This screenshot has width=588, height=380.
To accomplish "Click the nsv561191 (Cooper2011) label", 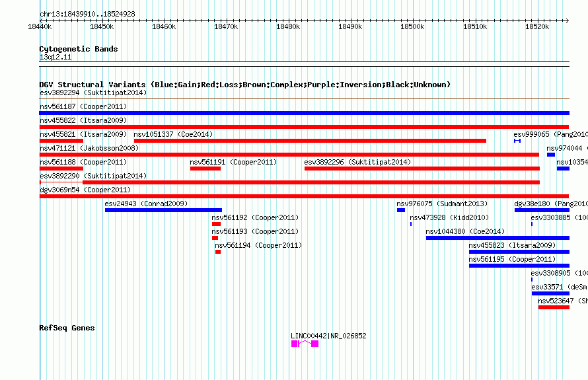I will click(x=233, y=162).
